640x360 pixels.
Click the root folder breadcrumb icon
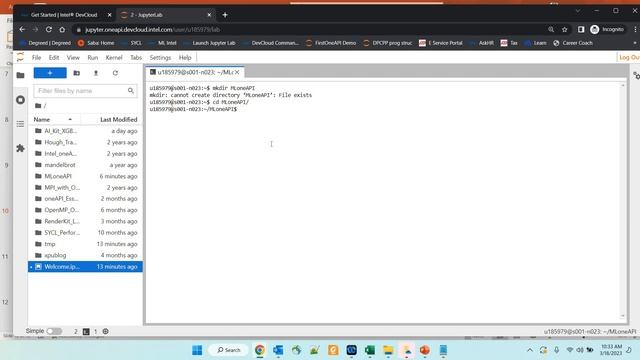(x=38, y=106)
